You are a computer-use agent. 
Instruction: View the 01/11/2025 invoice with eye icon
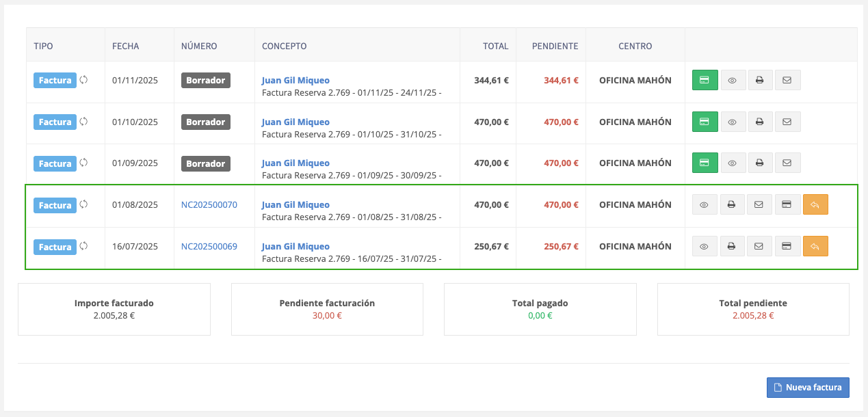click(732, 80)
